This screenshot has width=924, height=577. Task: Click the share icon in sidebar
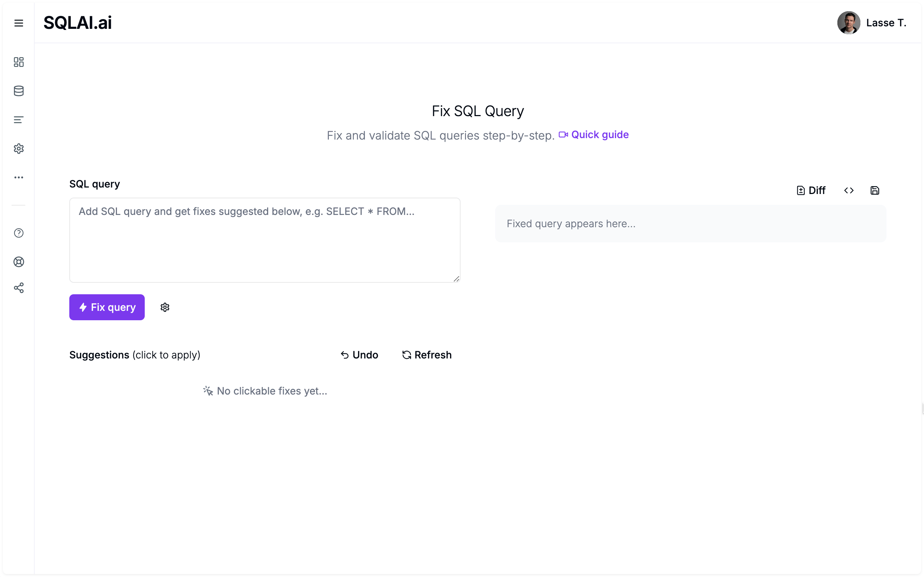[19, 288]
